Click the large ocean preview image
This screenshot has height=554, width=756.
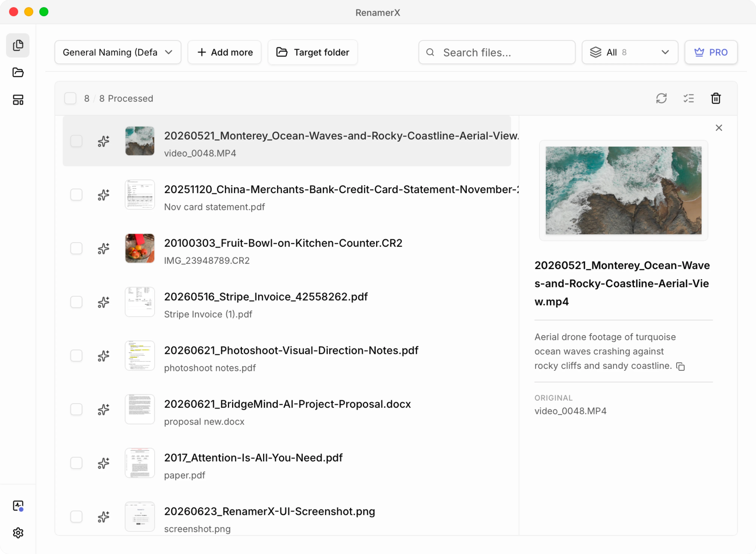623,190
